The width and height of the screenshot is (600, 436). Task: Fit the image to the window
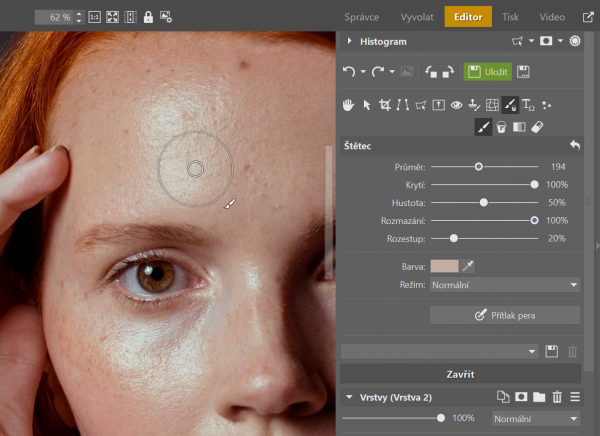coord(112,17)
